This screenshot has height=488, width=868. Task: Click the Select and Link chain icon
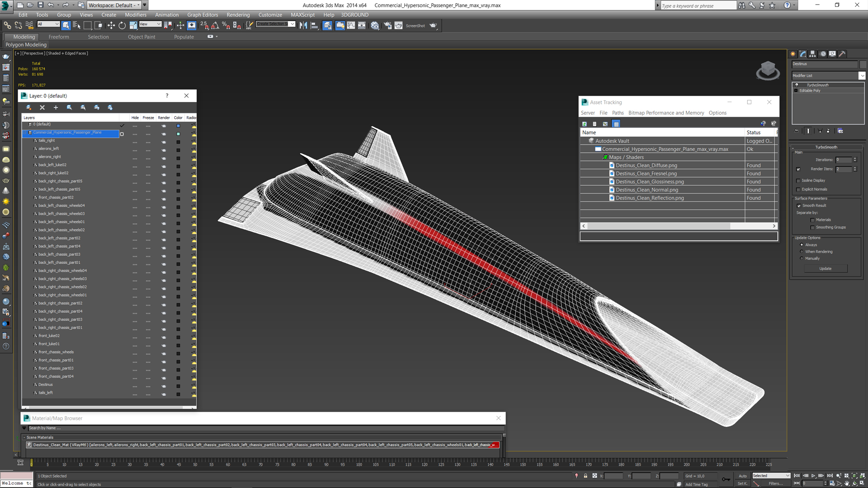[7, 26]
